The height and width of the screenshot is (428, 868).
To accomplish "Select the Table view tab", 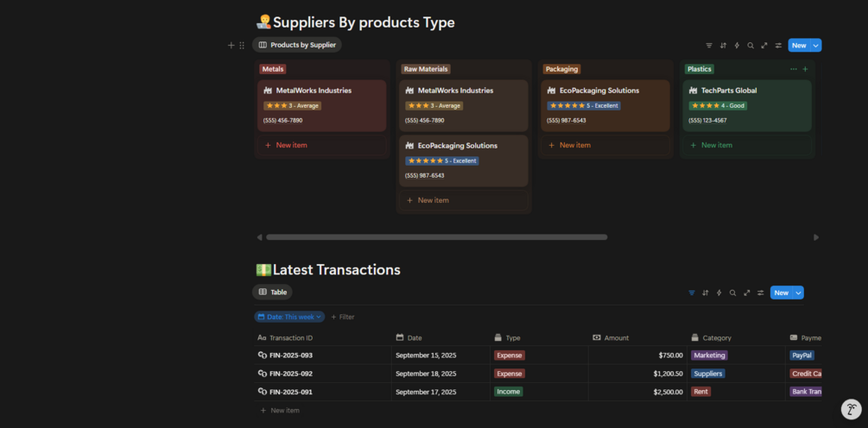I will pos(273,293).
